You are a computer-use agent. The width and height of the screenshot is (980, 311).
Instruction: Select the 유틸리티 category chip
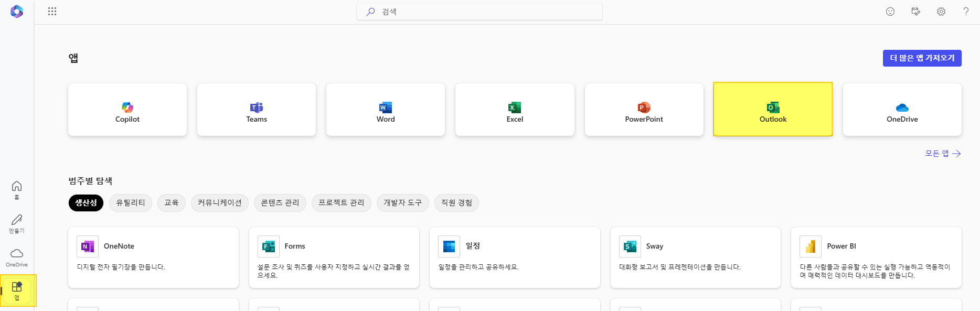[x=131, y=203]
